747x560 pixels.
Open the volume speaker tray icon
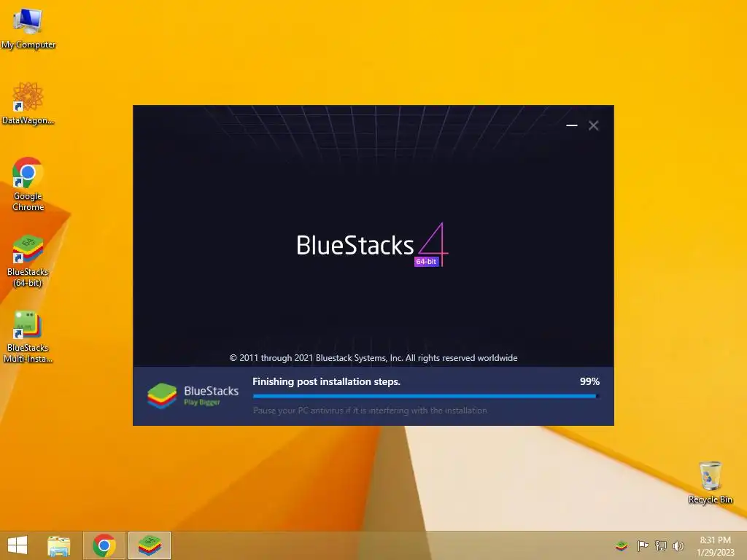tap(678, 545)
